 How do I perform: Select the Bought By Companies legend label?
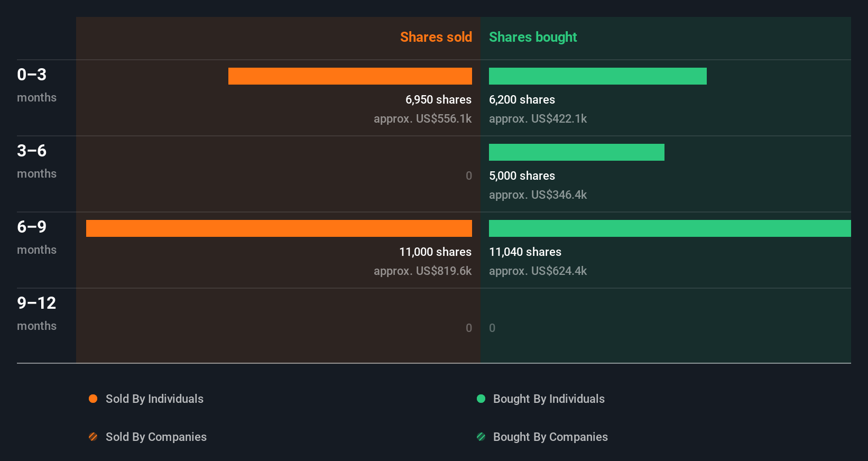click(x=550, y=437)
